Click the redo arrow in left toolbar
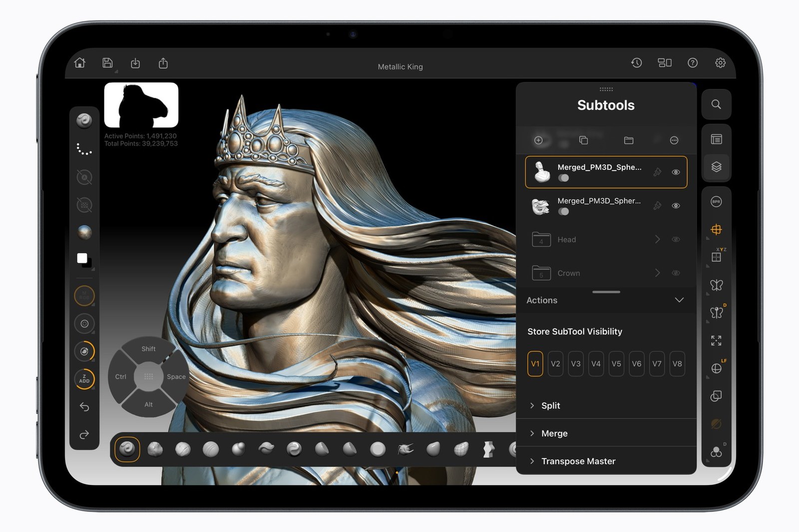This screenshot has width=799, height=532. tap(84, 435)
